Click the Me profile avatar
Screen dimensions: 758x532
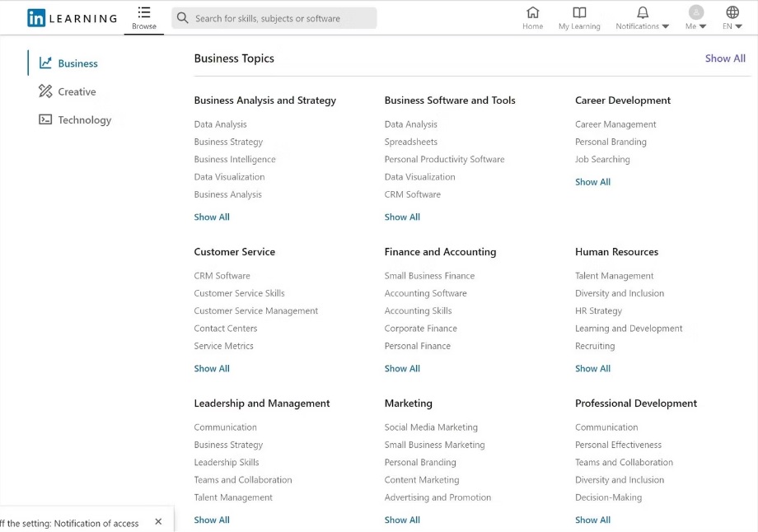tap(695, 12)
